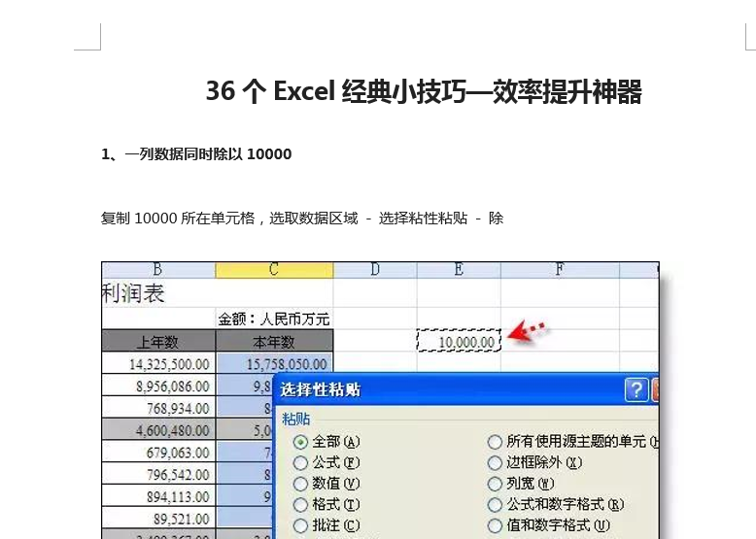Image resolution: width=756 pixels, height=539 pixels.
Task: Click the 利润表 title cell
Action: click(217, 293)
